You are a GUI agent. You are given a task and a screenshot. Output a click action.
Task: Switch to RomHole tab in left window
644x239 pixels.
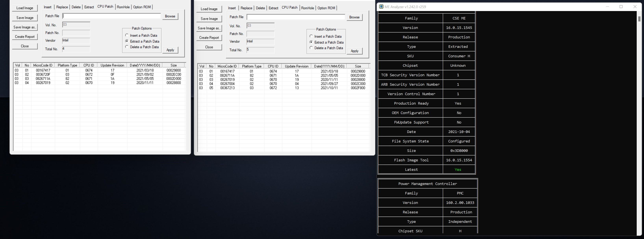pyautogui.click(x=123, y=7)
